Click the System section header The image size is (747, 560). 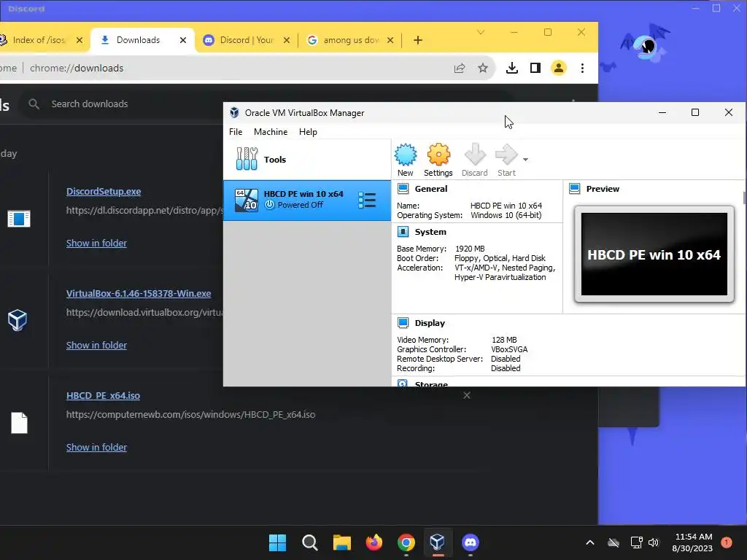tap(430, 232)
